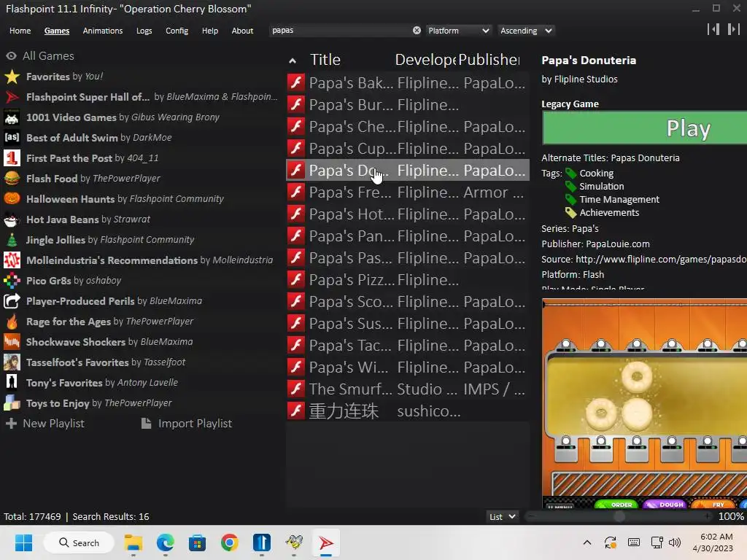Open Tasselfoot's Favorites avatar icon

click(x=12, y=362)
